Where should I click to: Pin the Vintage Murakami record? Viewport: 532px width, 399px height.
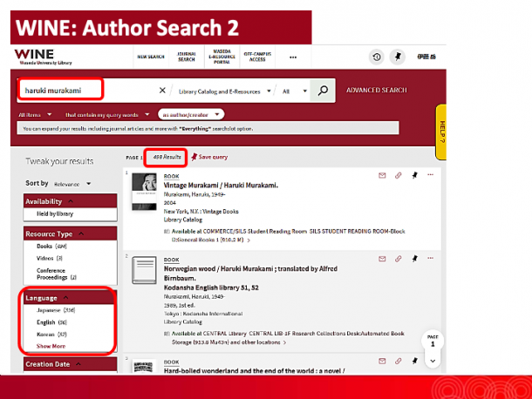pos(414,175)
